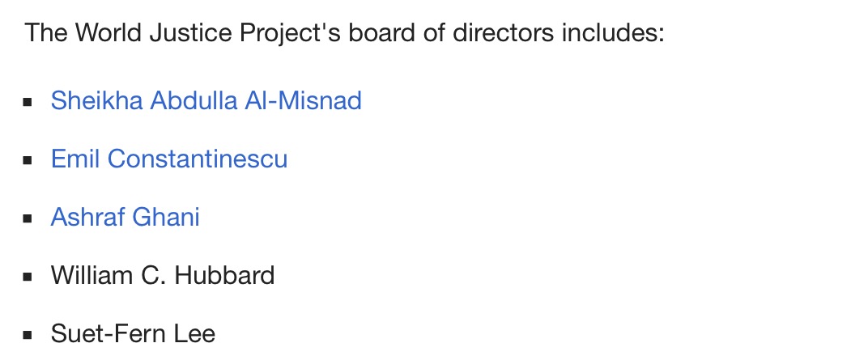Follow the Emil Constantinescu link

click(x=169, y=159)
